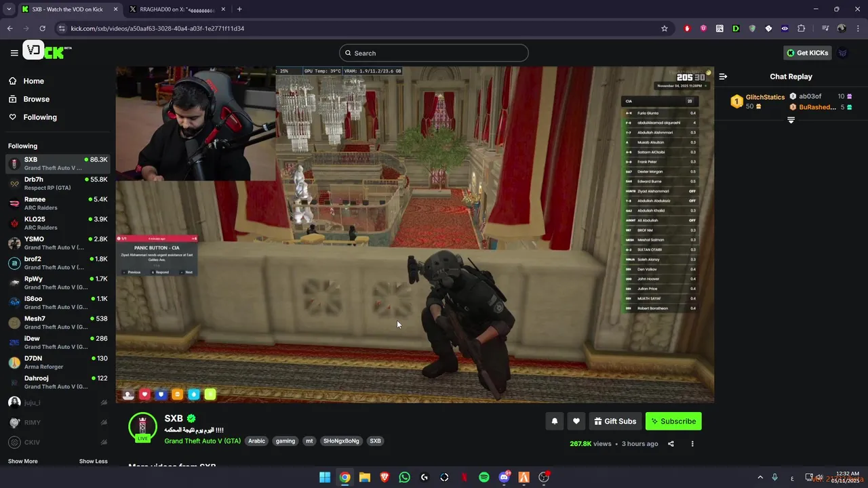Open the media controls icon

click(x=825, y=28)
